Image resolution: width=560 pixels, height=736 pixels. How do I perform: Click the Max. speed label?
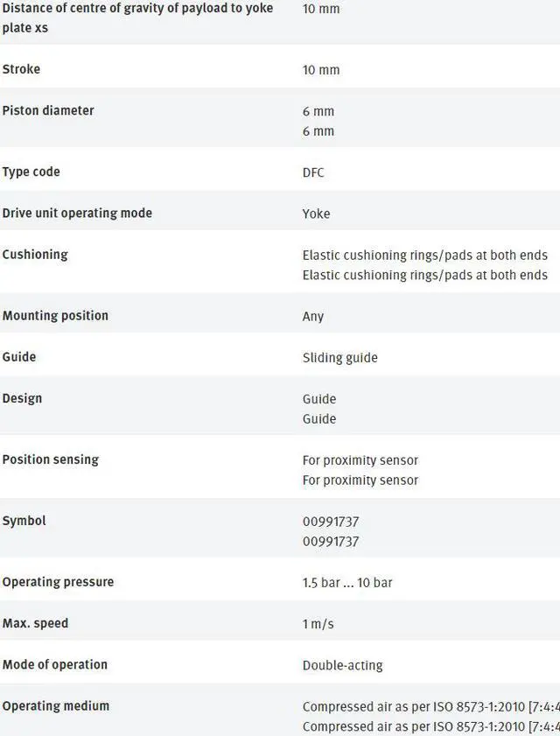point(35,622)
